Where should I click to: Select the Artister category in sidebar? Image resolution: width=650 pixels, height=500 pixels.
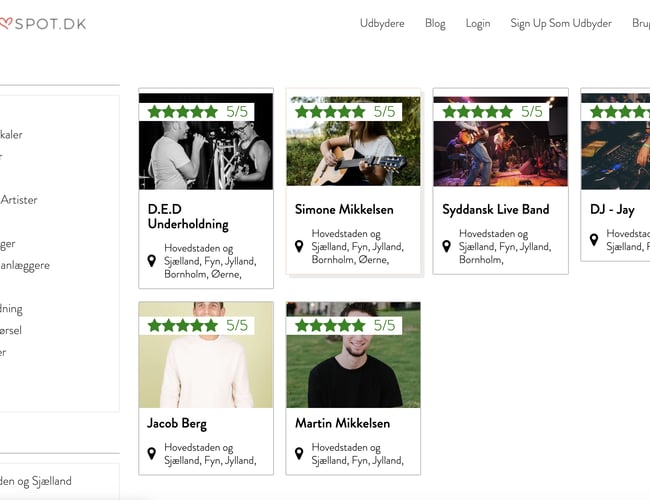(x=19, y=200)
